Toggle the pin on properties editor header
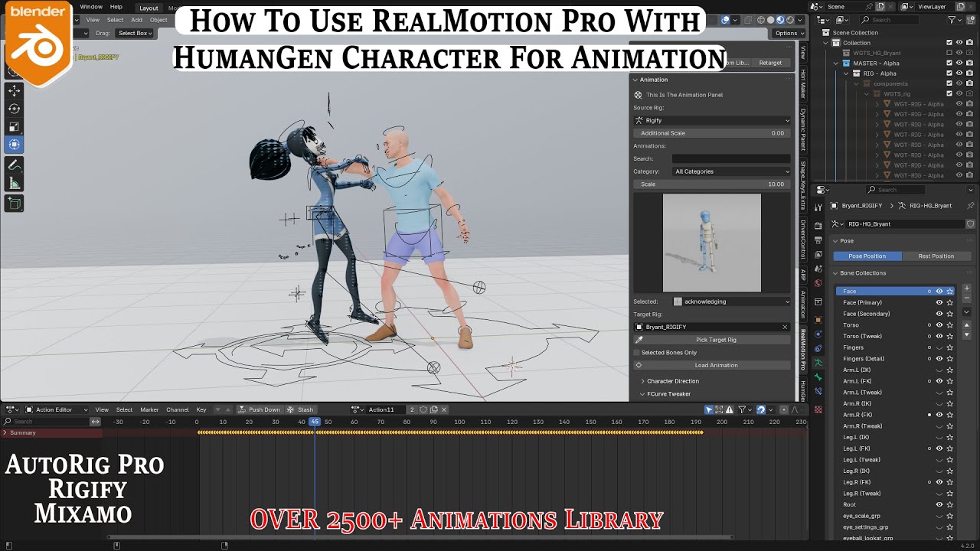The image size is (980, 551). pos(971,206)
